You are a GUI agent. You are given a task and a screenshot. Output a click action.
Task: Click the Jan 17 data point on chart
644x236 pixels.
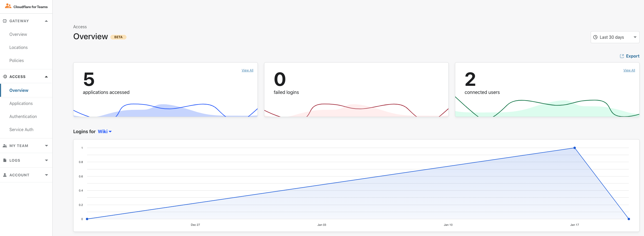(574, 148)
